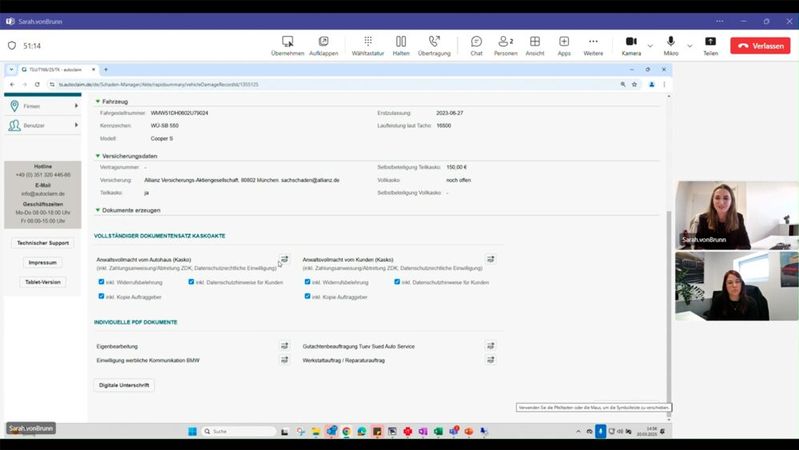Turn off the camera via Kamera icon
The image size is (799, 450).
click(631, 44)
